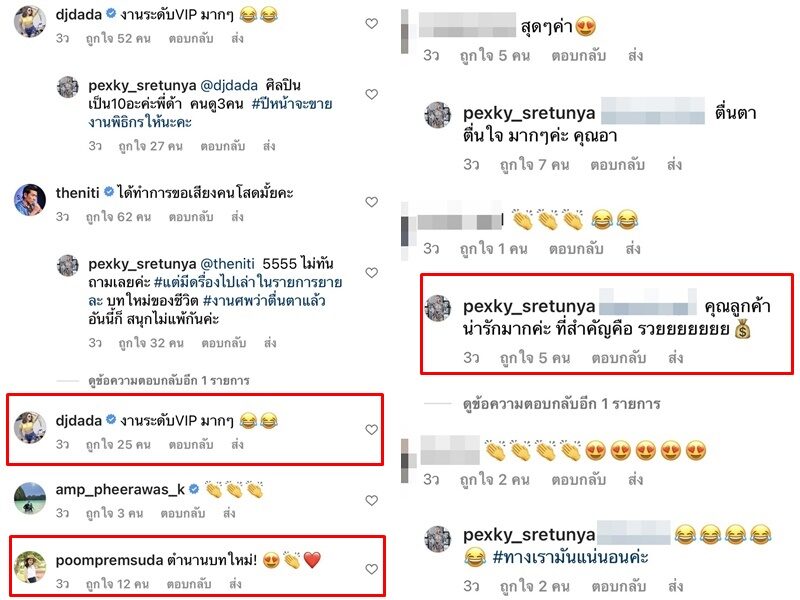This screenshot has width=800, height=600.
Task: Open hashtag #ทางเรามันแน่นอนค่ะ
Action: pos(570,557)
